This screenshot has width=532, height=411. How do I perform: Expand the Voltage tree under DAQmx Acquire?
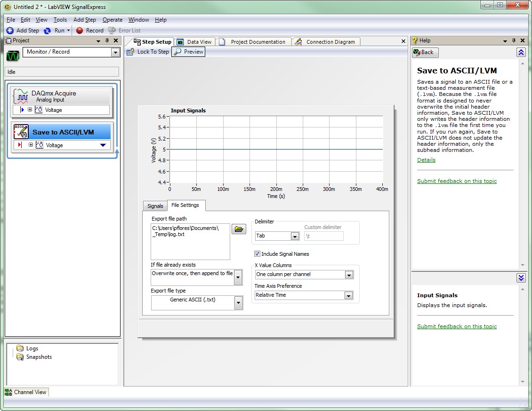(30, 110)
